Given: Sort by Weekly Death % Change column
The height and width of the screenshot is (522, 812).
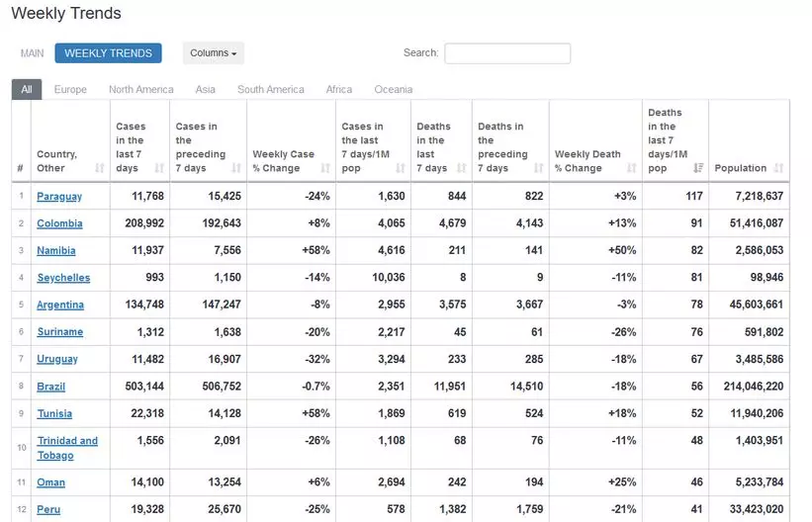Looking at the screenshot, I should pos(635,168).
